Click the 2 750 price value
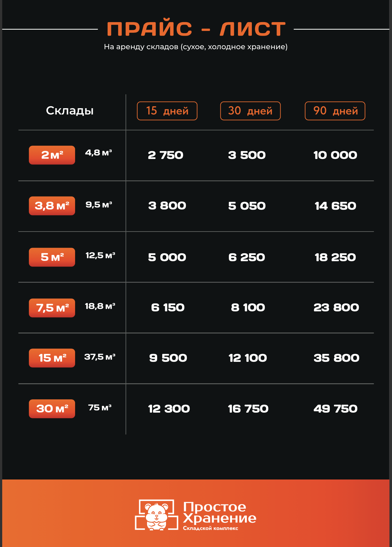This screenshot has height=547, width=392. [165, 155]
